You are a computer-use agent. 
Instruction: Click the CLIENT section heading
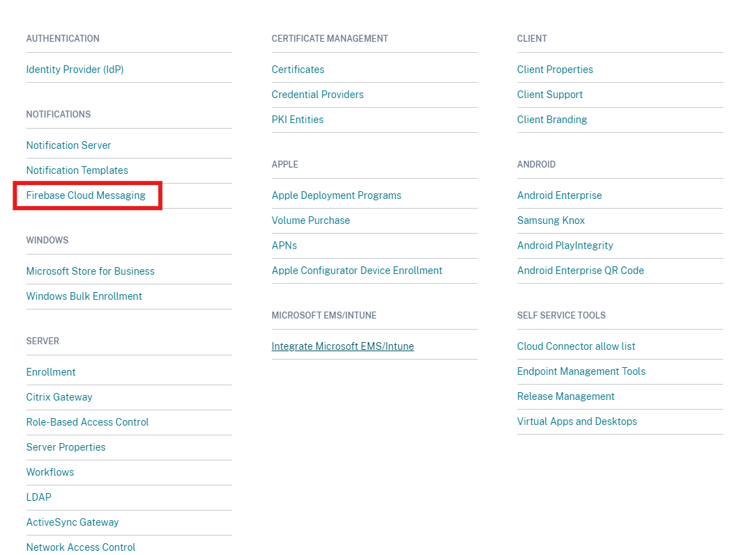[532, 38]
